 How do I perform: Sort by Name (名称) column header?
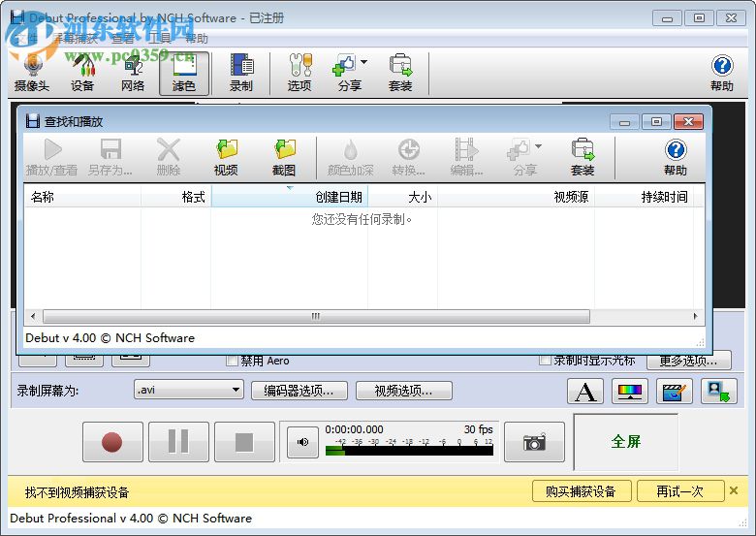coord(82,197)
